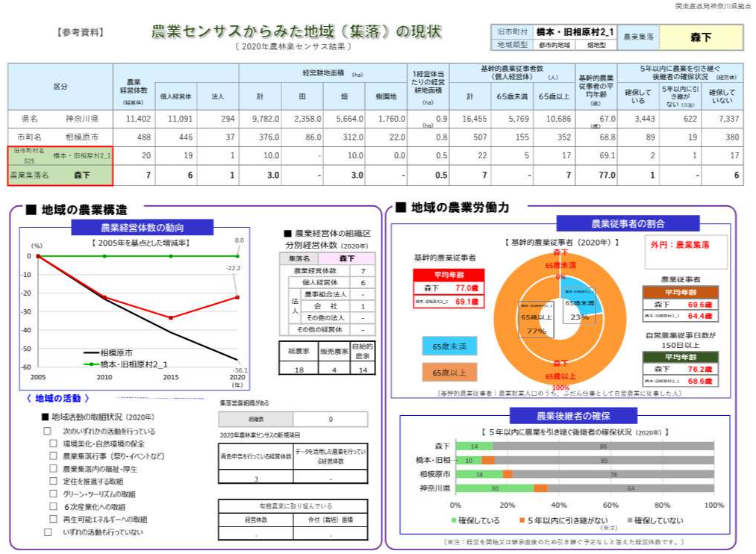Click the 都市的地域 region type cell
This screenshot has width=756, height=554.
(554, 45)
